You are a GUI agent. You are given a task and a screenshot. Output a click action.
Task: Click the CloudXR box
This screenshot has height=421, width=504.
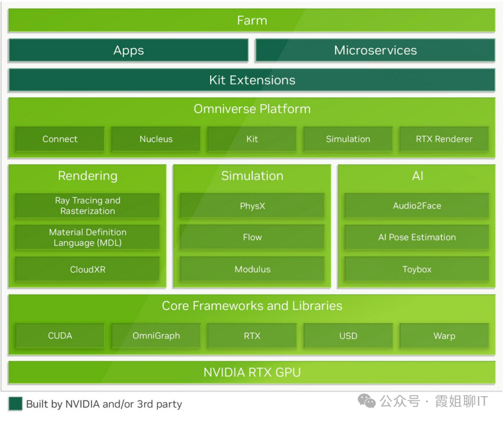(87, 269)
